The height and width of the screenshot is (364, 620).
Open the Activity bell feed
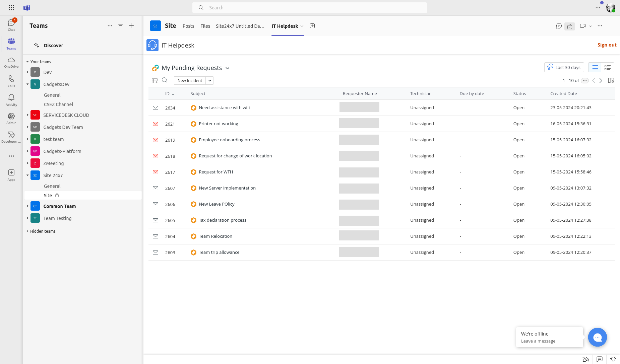click(x=11, y=100)
